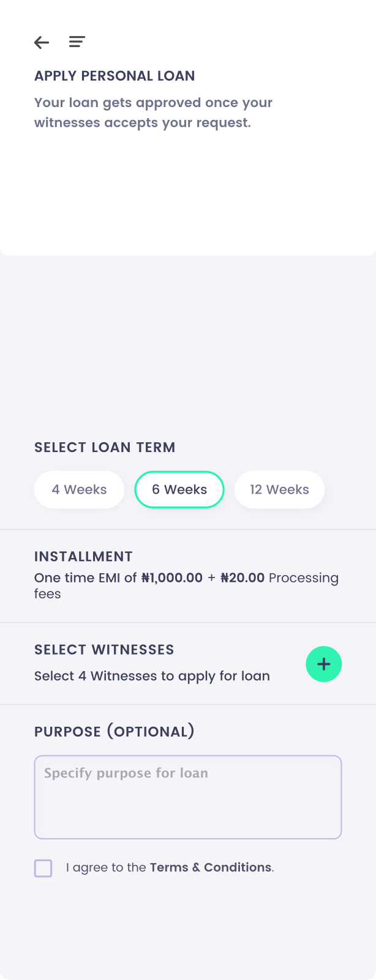Click the SELECT LOAN TERM heading
This screenshot has height=980, width=376.
[105, 447]
